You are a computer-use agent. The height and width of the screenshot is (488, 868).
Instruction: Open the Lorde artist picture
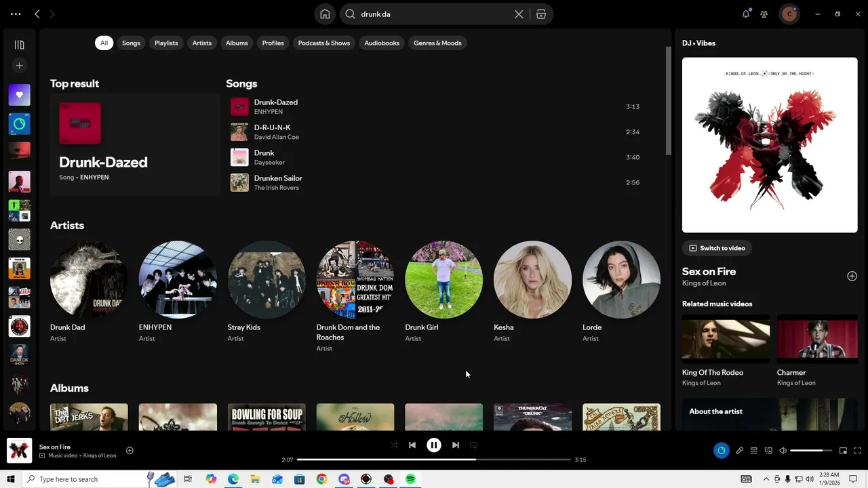click(x=621, y=279)
